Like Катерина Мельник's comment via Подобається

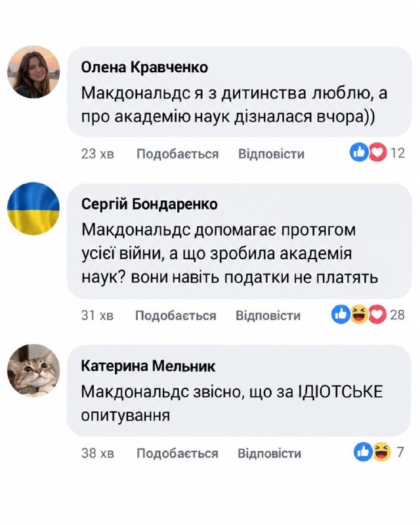(x=177, y=453)
